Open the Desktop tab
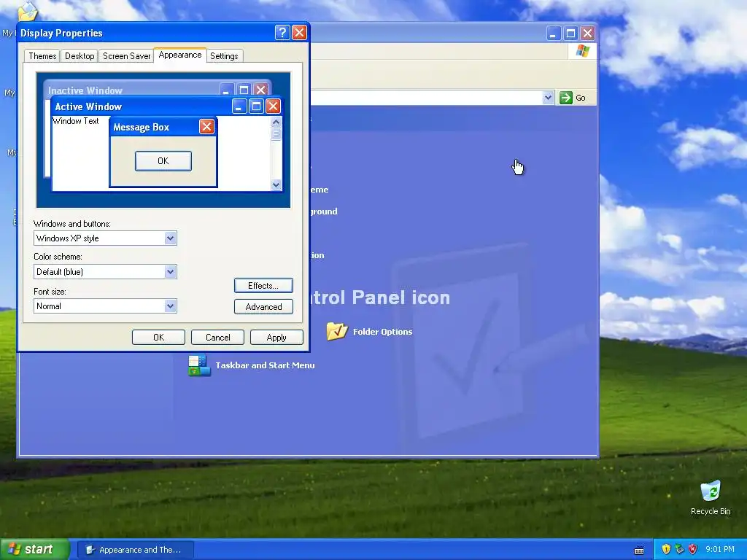The height and width of the screenshot is (560, 747). (80, 55)
